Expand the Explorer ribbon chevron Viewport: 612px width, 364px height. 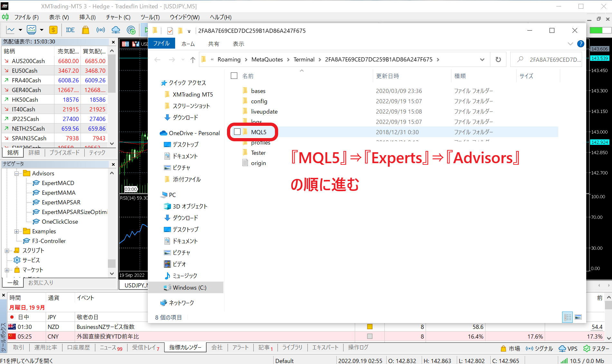570,44
